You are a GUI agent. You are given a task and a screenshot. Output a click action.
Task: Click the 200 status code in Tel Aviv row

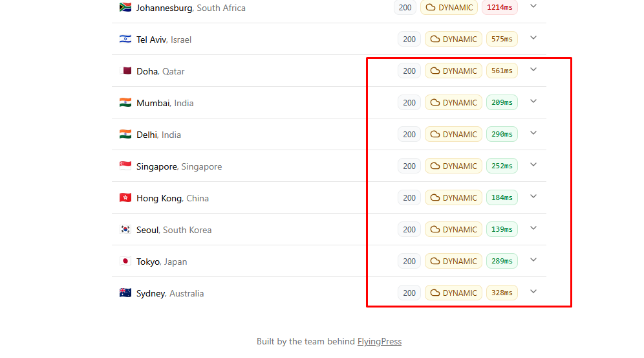[409, 39]
